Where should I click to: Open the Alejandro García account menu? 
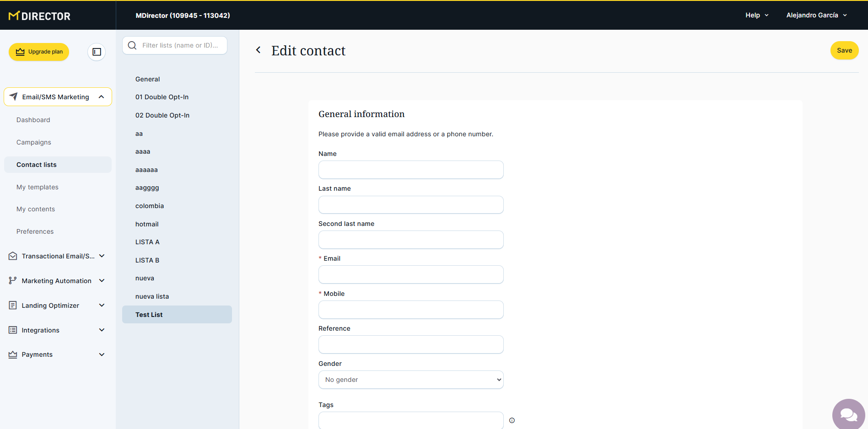[x=816, y=15]
